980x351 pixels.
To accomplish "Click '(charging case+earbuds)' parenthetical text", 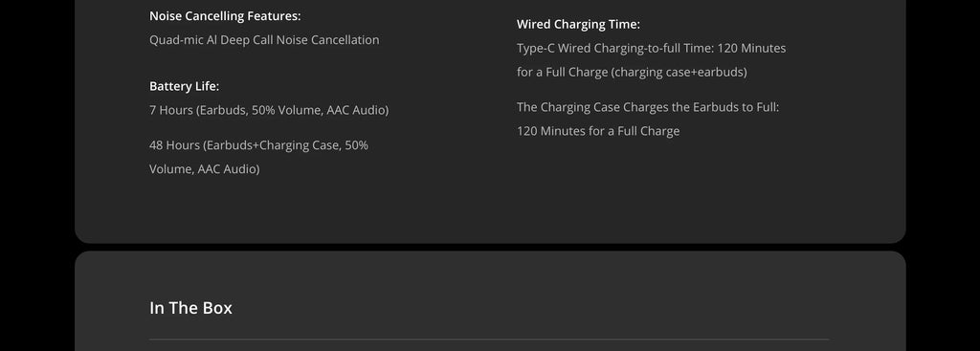I will [x=679, y=72].
